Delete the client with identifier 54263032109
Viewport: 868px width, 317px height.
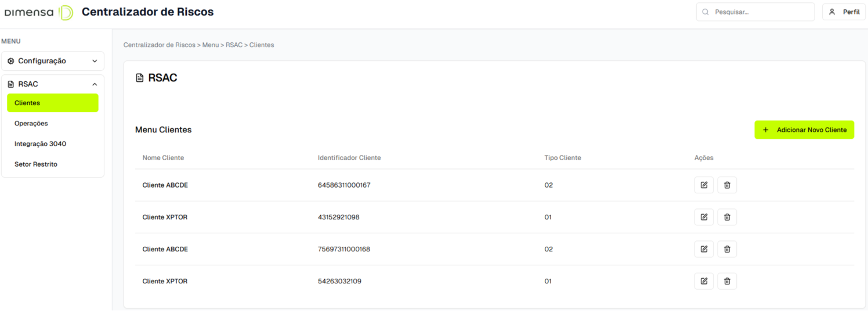point(727,281)
